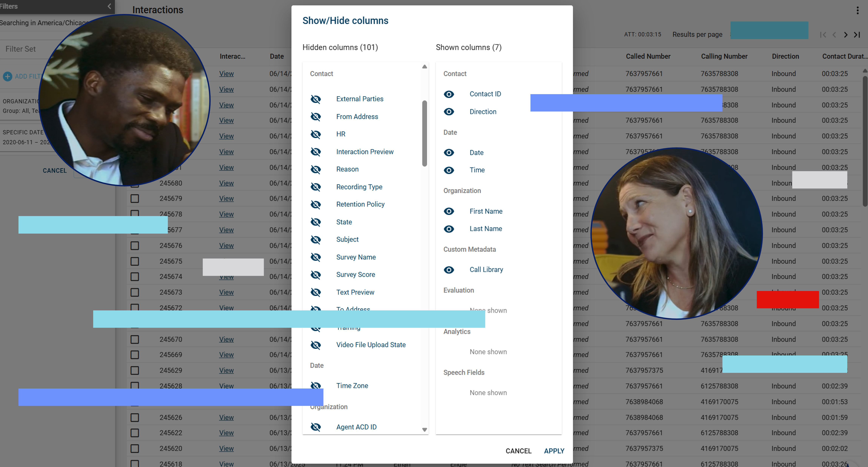Viewport: 868px width, 467px height.
Task: Open View link for interaction 245679
Action: point(226,199)
